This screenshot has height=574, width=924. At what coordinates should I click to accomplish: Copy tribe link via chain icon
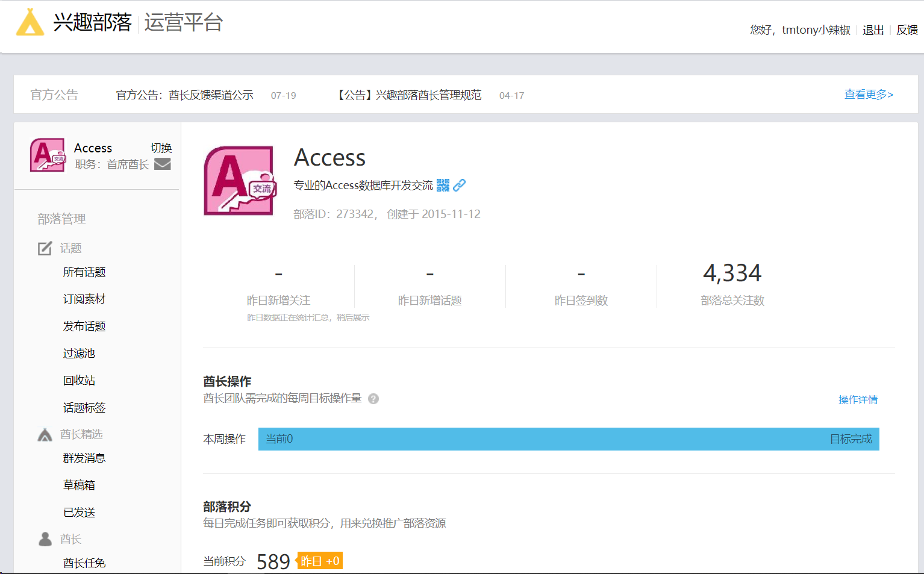[460, 186]
